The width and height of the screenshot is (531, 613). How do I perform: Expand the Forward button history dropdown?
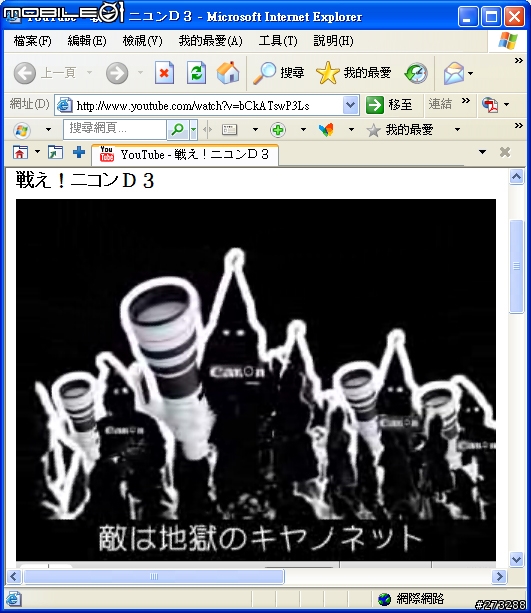point(140,73)
